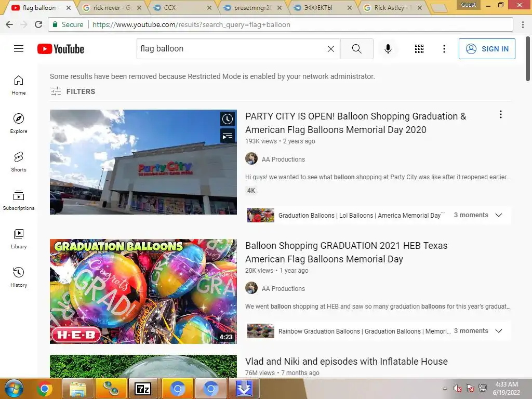Viewport: 532px width, 399px height.
Task: Open the PARTY CITY IS OPEN video title
Action: click(x=355, y=123)
